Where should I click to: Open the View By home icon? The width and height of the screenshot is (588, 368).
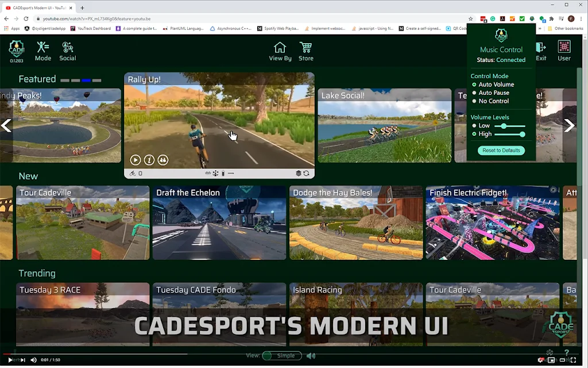pos(280,51)
